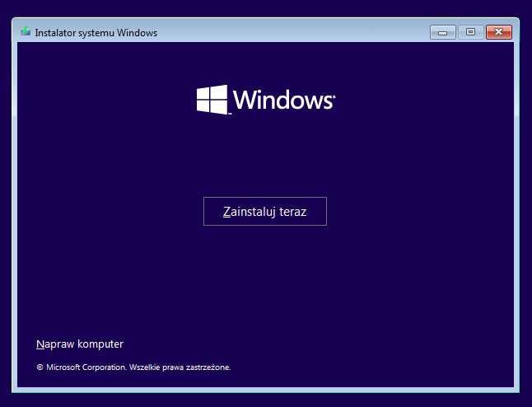Open the Napraw komputer link
Screen dimensions: 532x407
tap(80, 344)
